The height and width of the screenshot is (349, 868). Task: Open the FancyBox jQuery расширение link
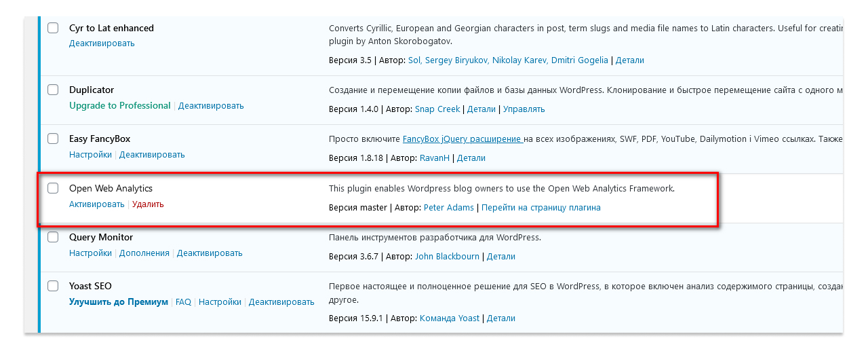(x=462, y=139)
